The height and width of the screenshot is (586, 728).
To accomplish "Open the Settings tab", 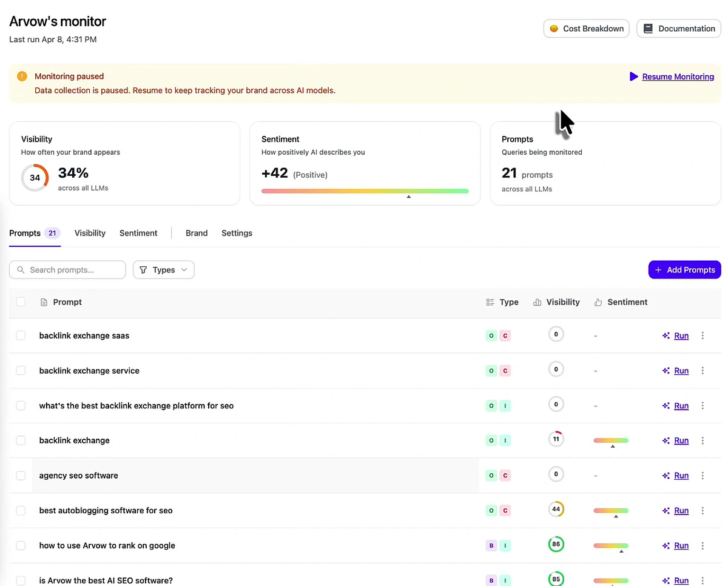I will click(237, 233).
